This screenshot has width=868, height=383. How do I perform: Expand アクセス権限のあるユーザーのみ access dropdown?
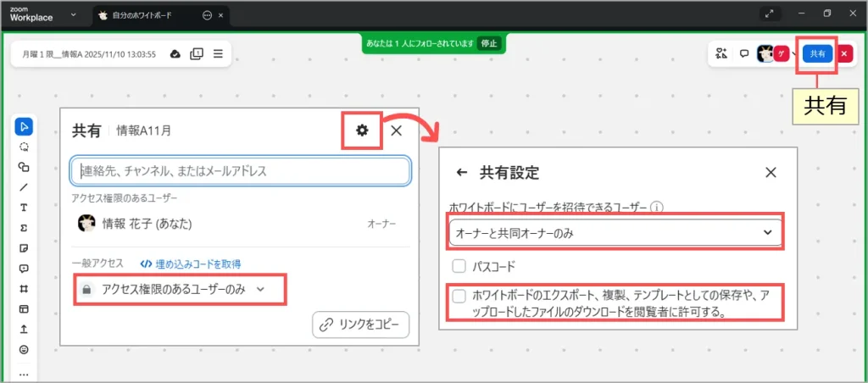click(x=179, y=290)
